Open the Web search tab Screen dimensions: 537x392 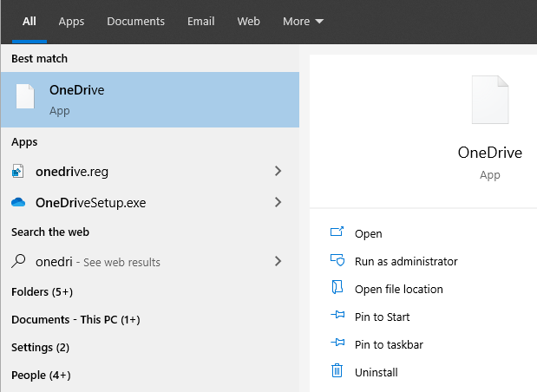[x=248, y=22]
